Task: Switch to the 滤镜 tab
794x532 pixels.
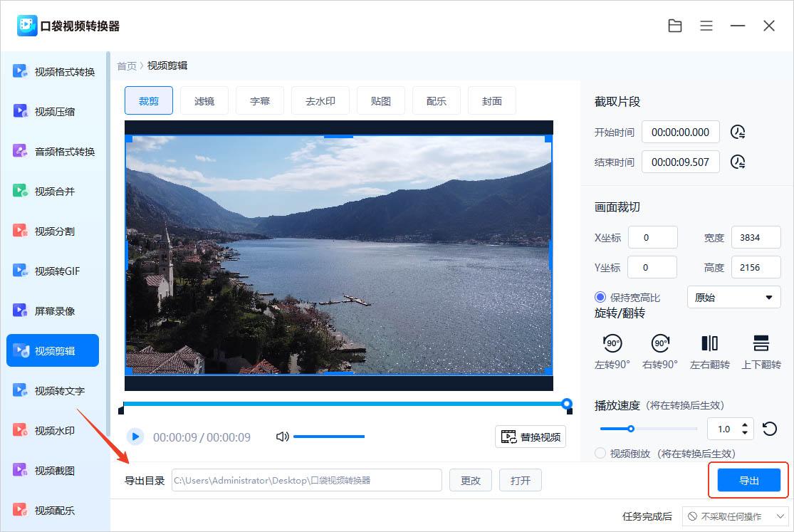Action: [204, 101]
